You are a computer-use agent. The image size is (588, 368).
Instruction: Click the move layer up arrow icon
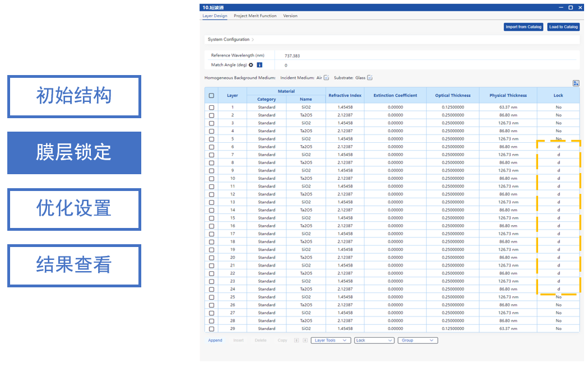pyautogui.click(x=296, y=341)
